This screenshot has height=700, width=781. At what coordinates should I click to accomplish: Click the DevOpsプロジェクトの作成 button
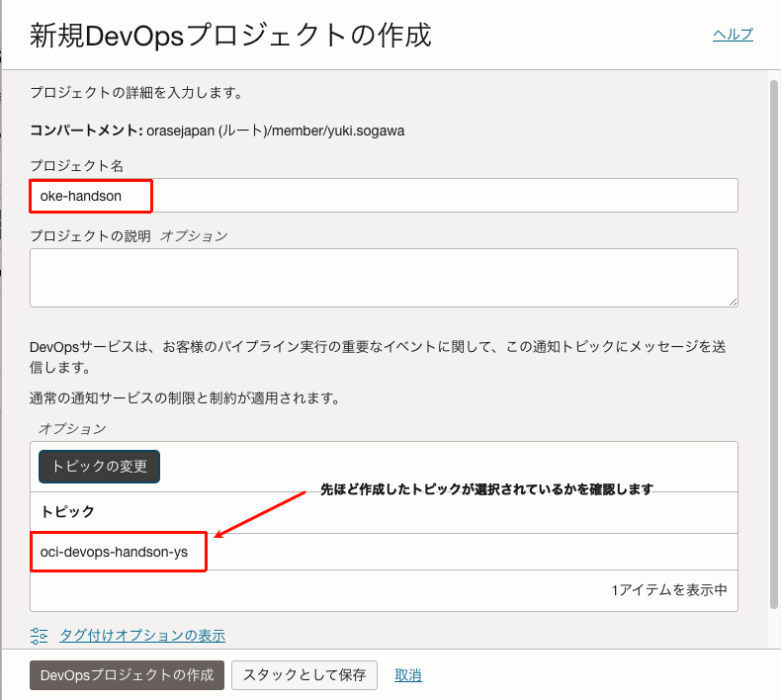pyautogui.click(x=127, y=675)
